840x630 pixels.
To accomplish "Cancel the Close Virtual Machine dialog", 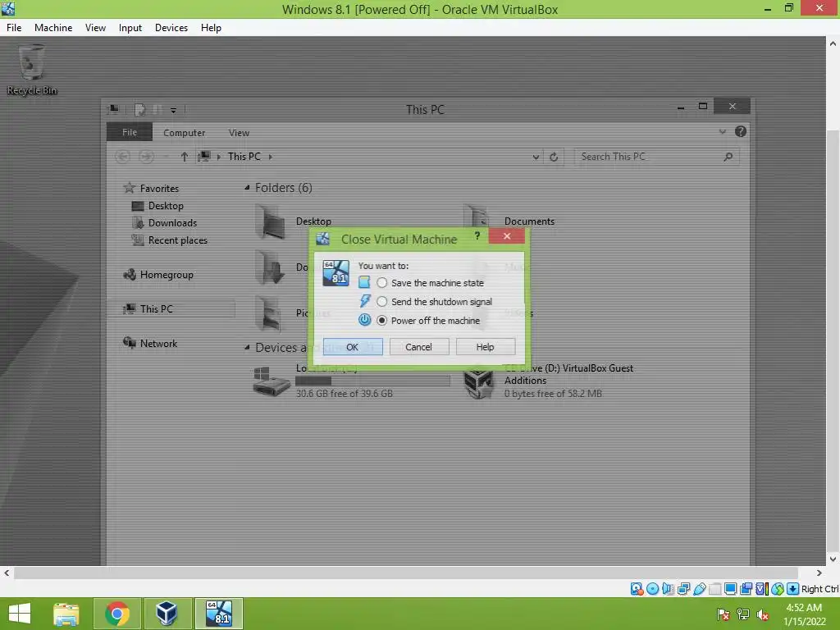I will [419, 347].
